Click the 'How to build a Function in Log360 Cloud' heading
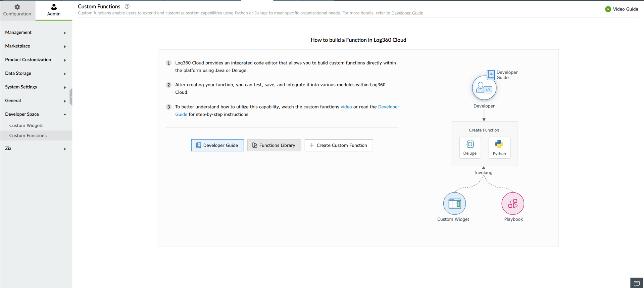This screenshot has height=288, width=644. coord(358,40)
